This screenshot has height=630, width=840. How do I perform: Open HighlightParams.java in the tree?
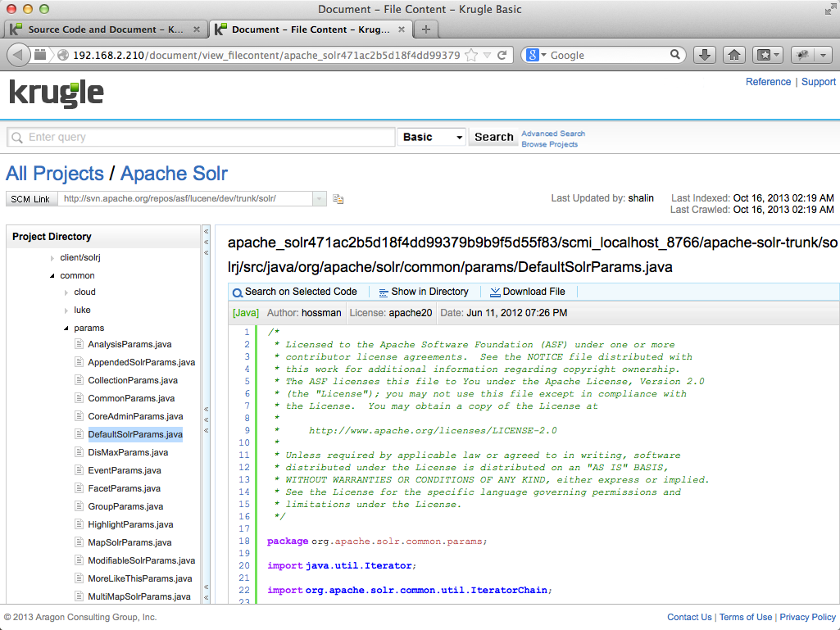[x=130, y=524]
